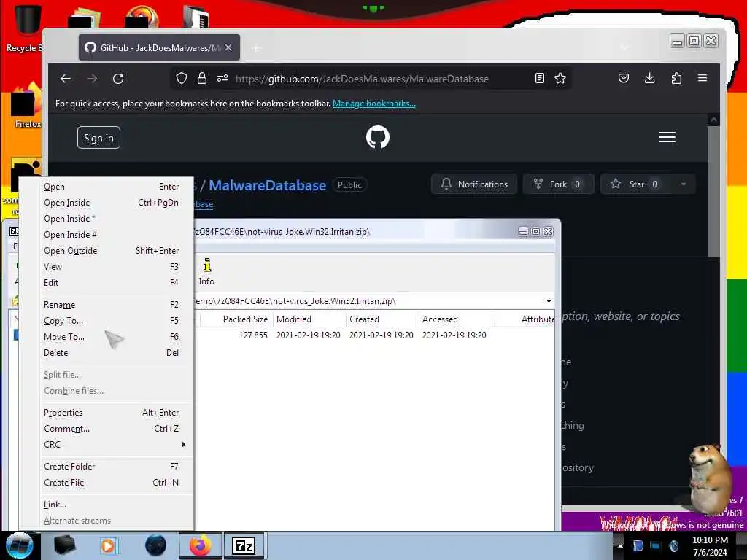
Task: Choose Link... in context menu
Action: pos(111,505)
